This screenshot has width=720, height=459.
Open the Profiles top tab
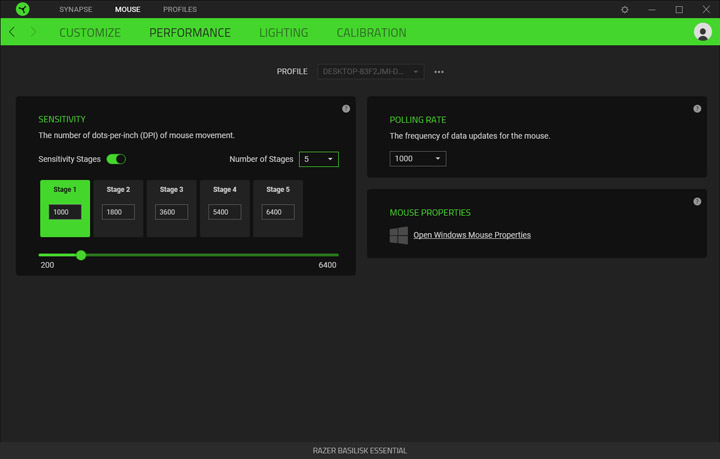pyautogui.click(x=180, y=9)
